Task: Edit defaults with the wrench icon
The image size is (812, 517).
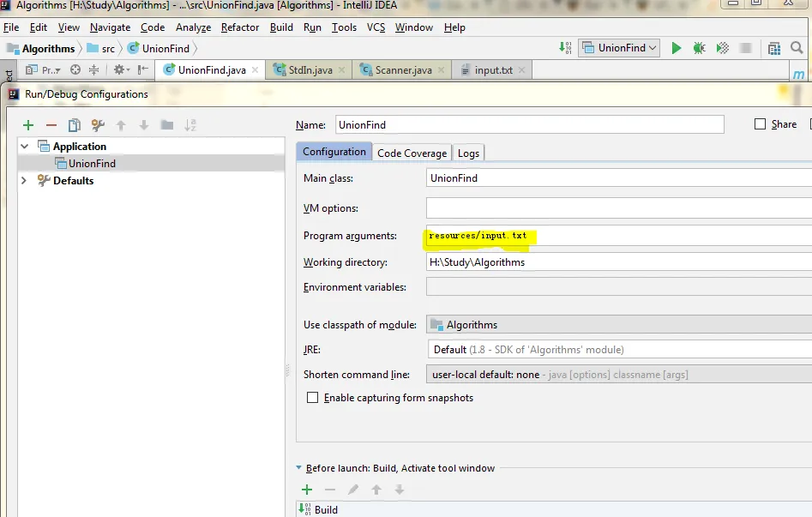Action: [98, 125]
